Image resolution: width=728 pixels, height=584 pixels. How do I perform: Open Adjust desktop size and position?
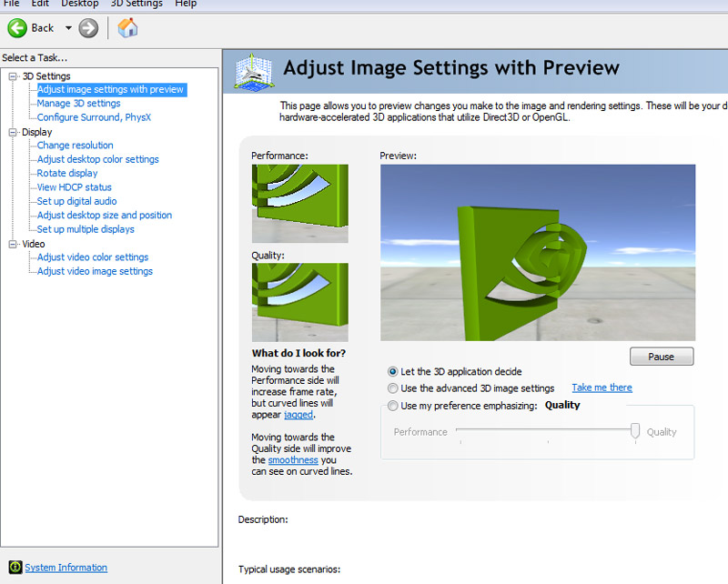point(104,215)
